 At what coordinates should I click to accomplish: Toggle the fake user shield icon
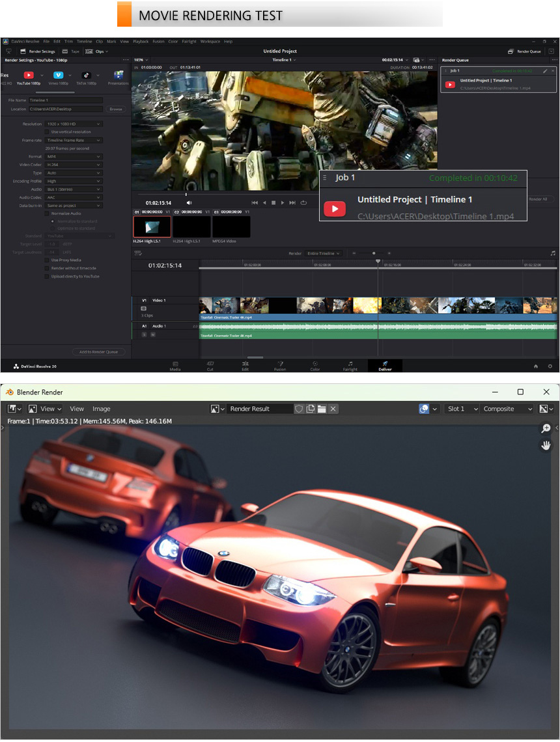point(299,409)
